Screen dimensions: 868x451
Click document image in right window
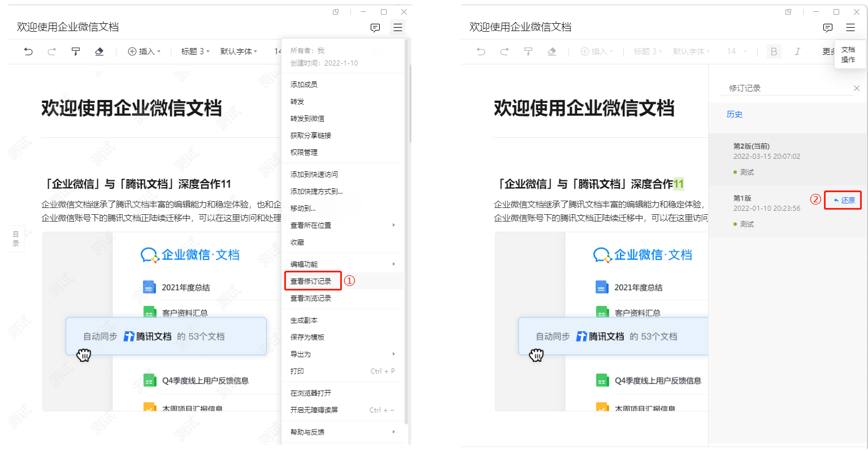[601, 321]
